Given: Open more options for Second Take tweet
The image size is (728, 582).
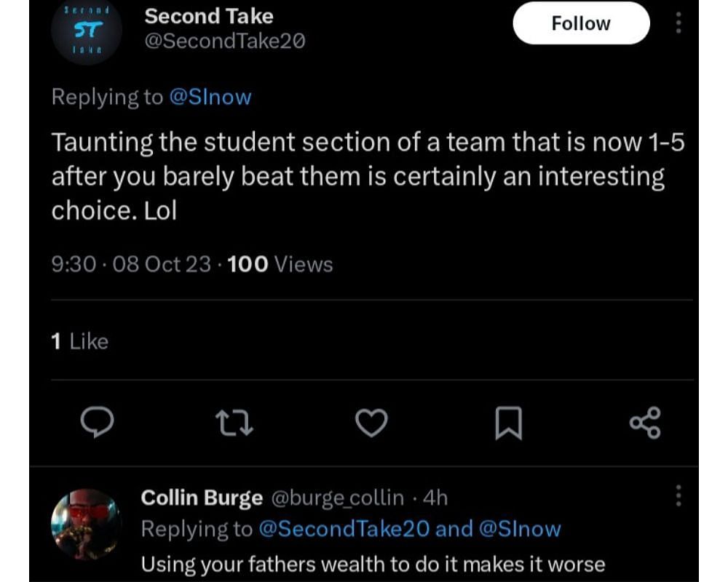Looking at the screenshot, I should point(678,24).
